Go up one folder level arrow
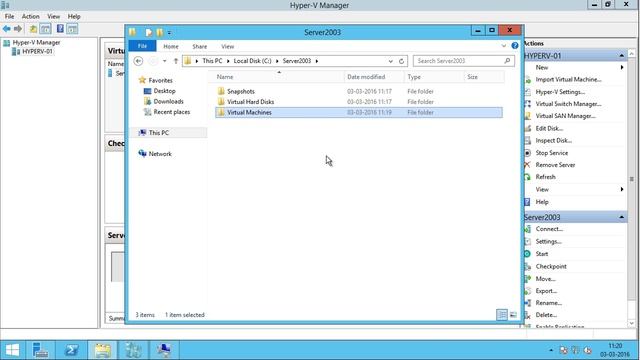The width and height of the screenshot is (640, 360). tap(176, 61)
